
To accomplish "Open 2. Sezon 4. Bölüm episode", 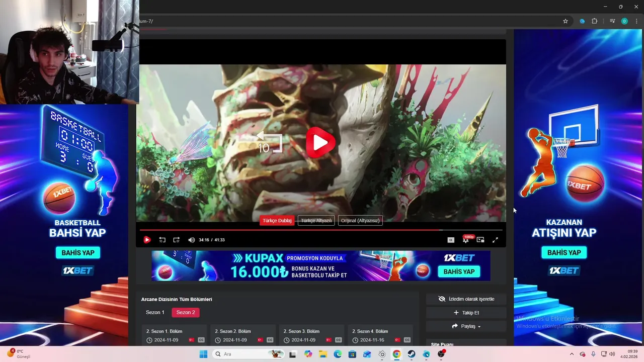I will pyautogui.click(x=380, y=335).
